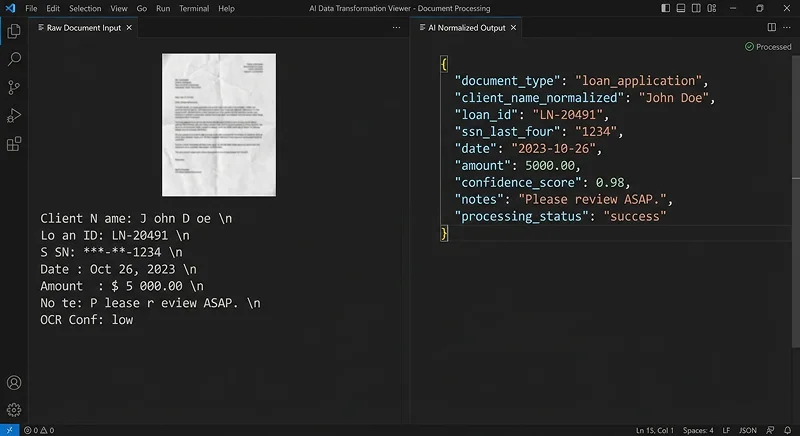Open the JSON language mode selector
Viewport: 800px width, 436px height.
(747, 430)
